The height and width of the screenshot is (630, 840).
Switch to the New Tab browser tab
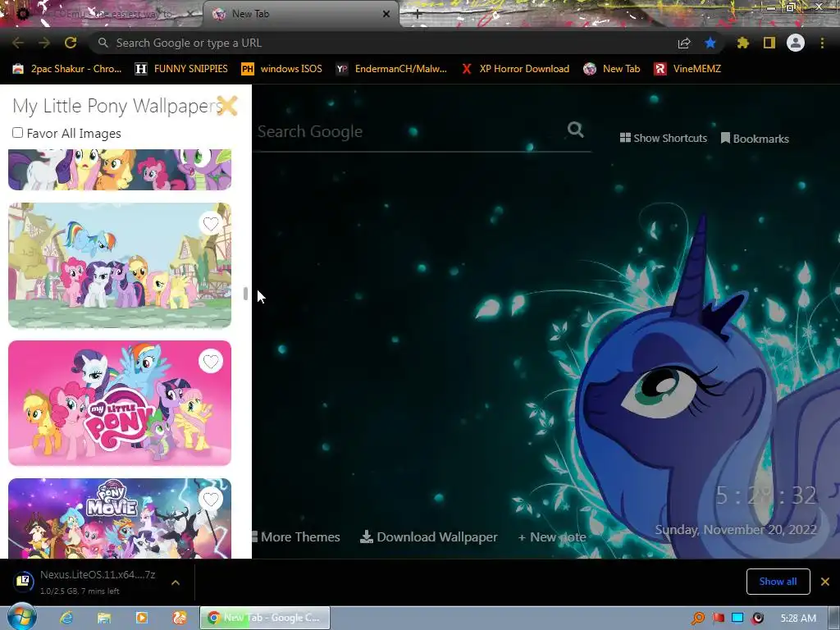click(x=300, y=14)
